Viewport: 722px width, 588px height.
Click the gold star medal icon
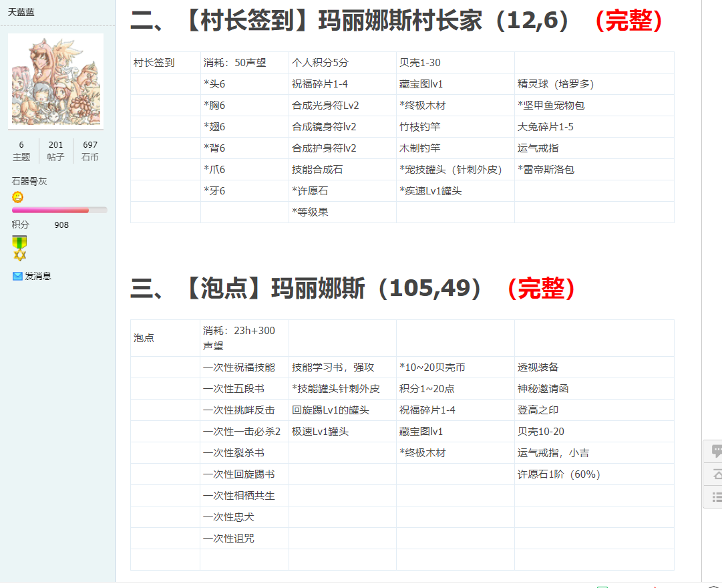point(20,248)
